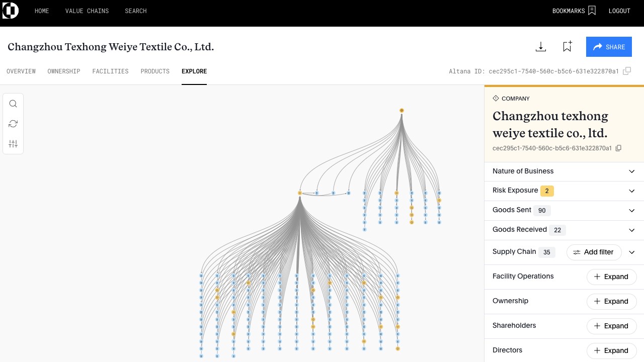The width and height of the screenshot is (644, 362).
Task: Open the graph filter settings sliders
Action: tap(13, 144)
